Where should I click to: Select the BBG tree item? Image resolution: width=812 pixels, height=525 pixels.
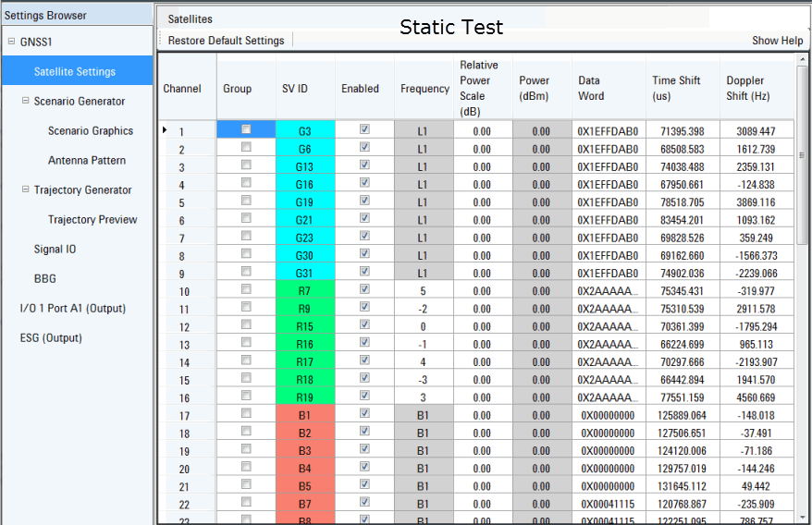click(x=45, y=278)
